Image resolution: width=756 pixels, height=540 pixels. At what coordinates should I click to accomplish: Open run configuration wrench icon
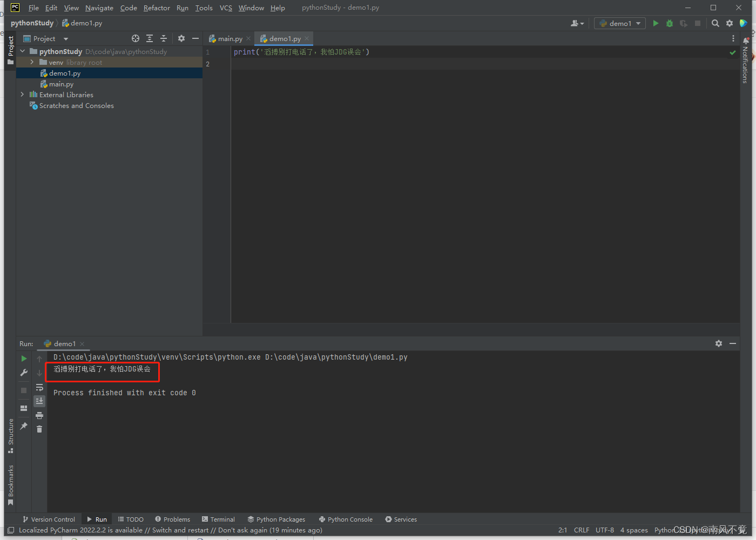click(24, 373)
